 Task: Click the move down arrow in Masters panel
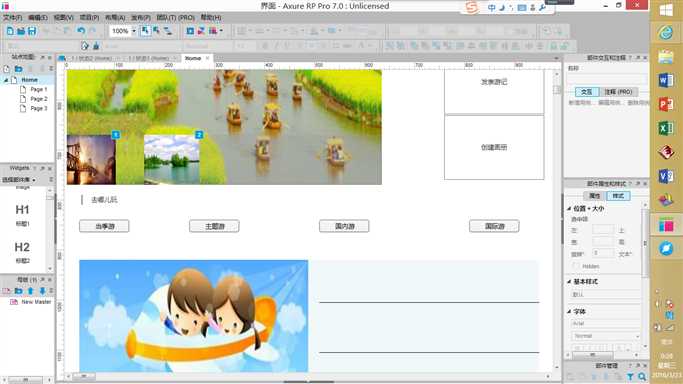coord(42,290)
